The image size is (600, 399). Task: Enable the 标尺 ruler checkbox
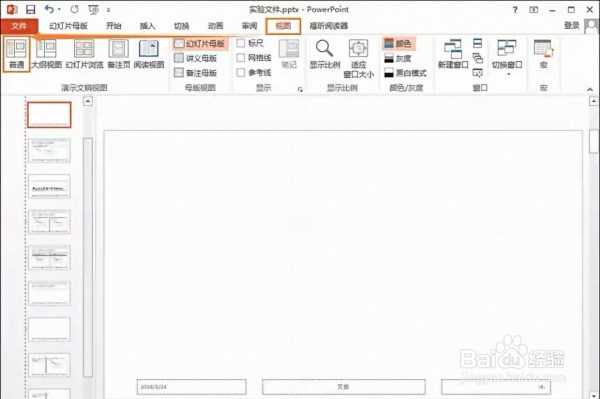pyautogui.click(x=241, y=43)
